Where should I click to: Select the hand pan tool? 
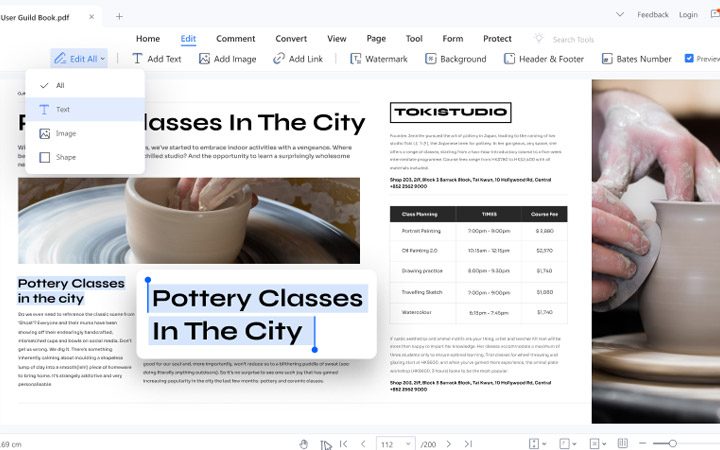pyautogui.click(x=304, y=444)
